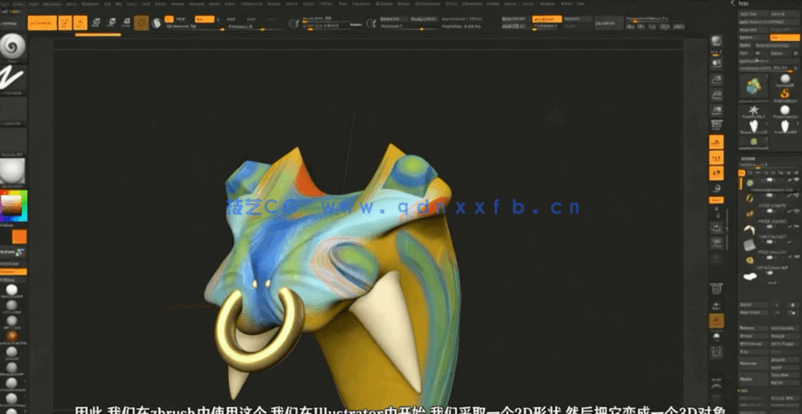Toggle visibility of the grey cube subtool

point(796,242)
